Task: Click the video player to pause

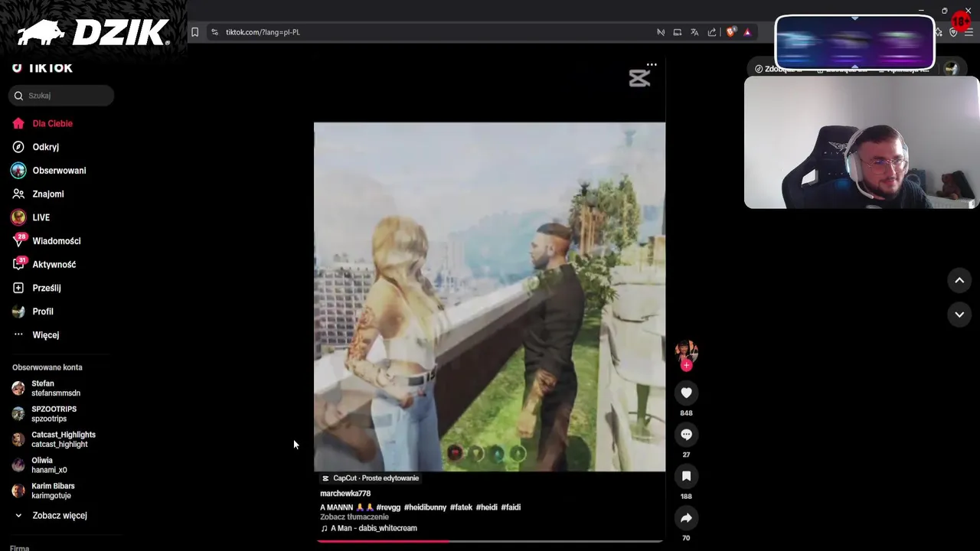Action: (489, 297)
